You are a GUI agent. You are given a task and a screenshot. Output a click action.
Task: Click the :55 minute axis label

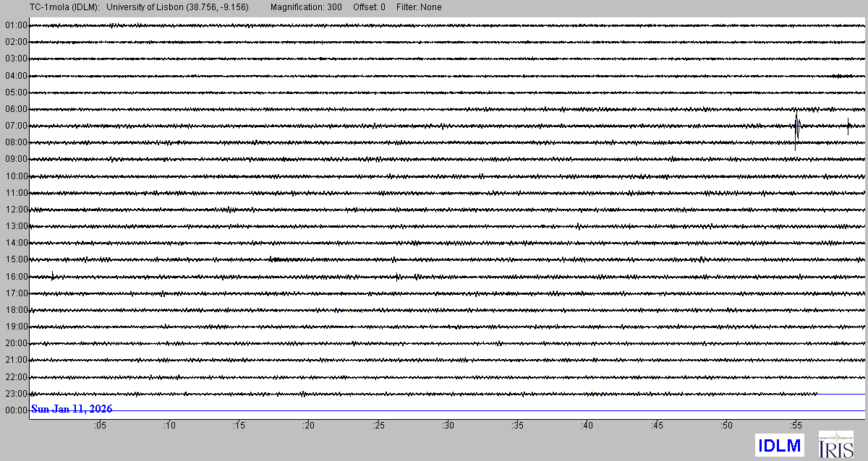click(795, 426)
